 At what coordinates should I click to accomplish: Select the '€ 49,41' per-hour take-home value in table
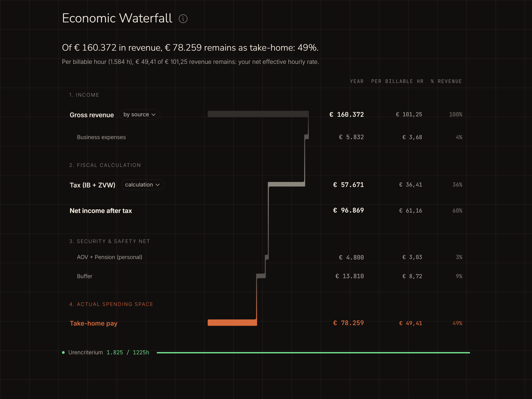coord(411,323)
